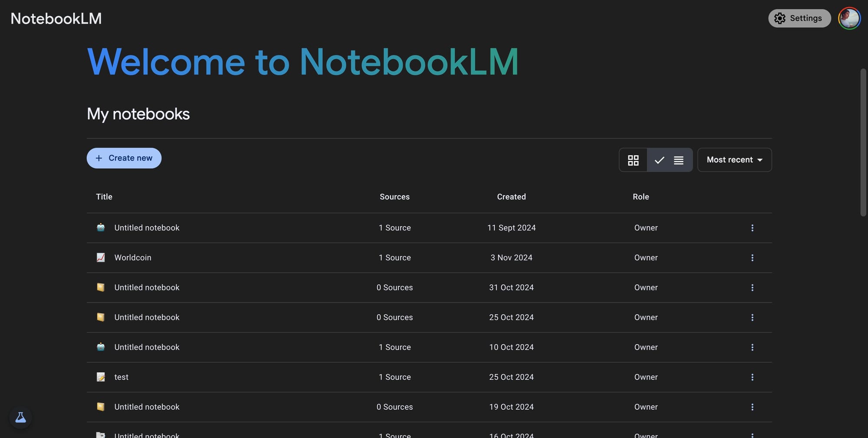
Task: Click the Labs flask icon
Action: [20, 417]
